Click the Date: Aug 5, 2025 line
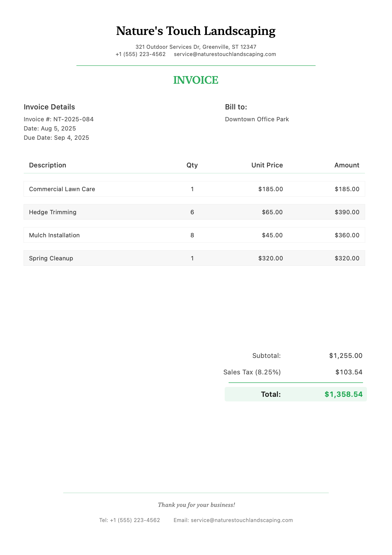This screenshot has height=555, width=392. pyautogui.click(x=50, y=128)
